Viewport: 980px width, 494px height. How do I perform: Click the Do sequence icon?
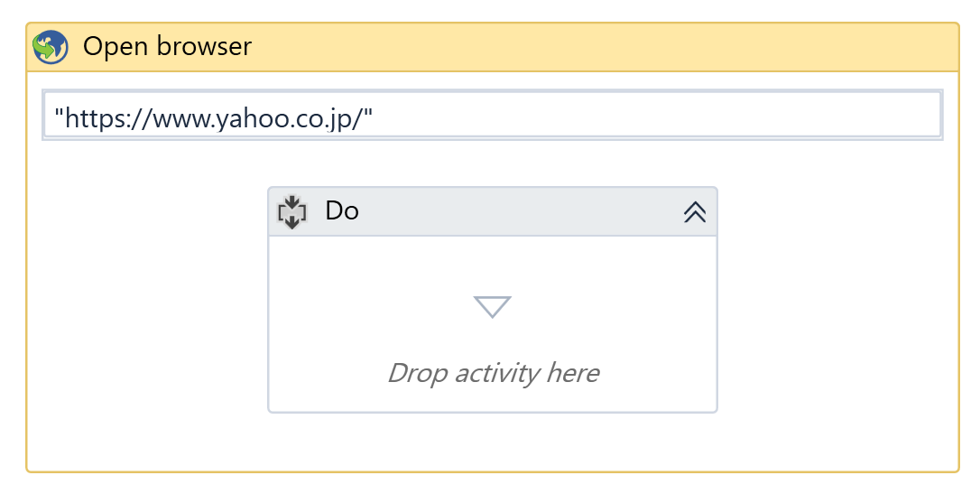coord(292,212)
